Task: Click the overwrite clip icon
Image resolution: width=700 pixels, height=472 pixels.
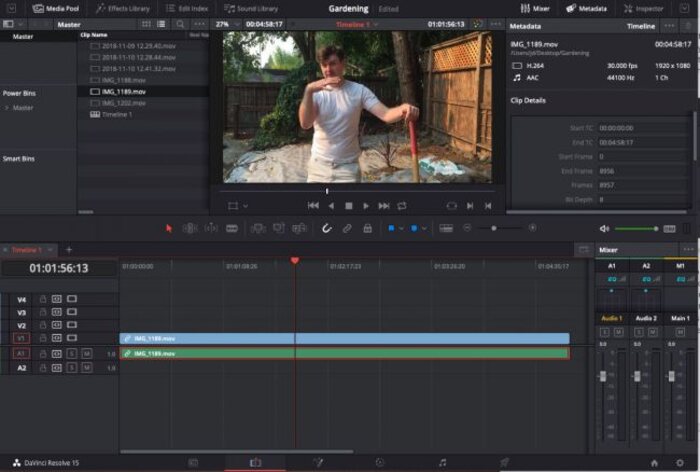Action: tap(279, 229)
